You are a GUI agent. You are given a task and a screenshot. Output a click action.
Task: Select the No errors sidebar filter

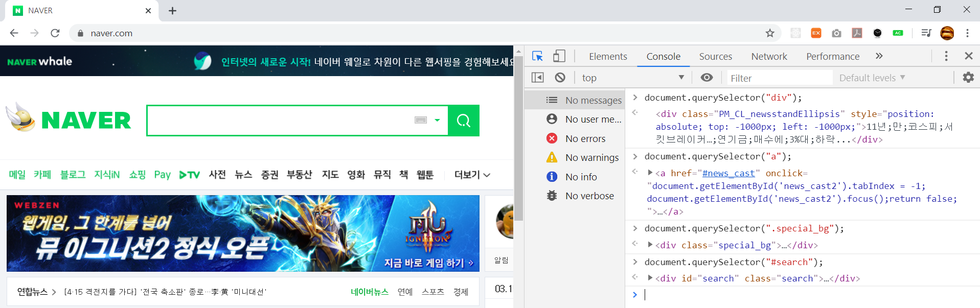point(575,138)
